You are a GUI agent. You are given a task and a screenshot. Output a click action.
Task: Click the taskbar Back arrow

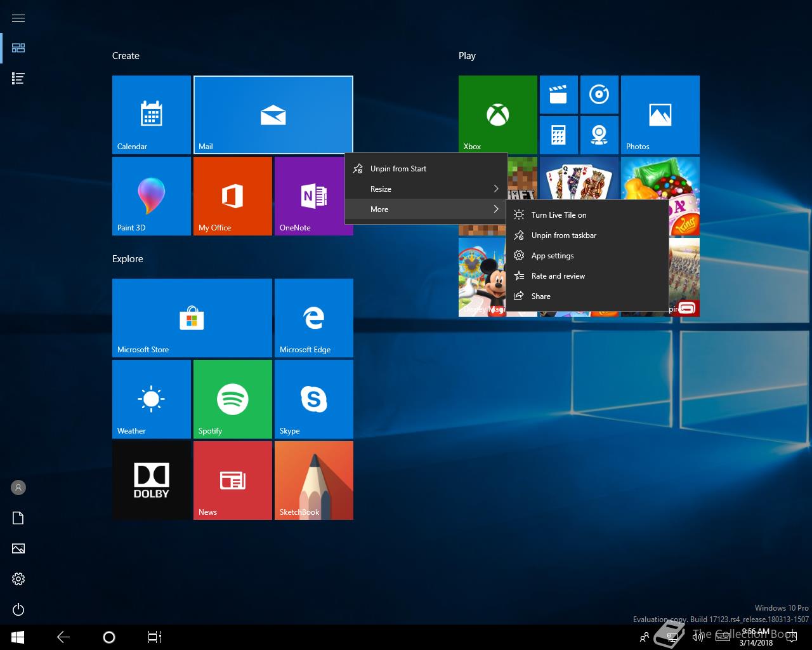tap(63, 637)
